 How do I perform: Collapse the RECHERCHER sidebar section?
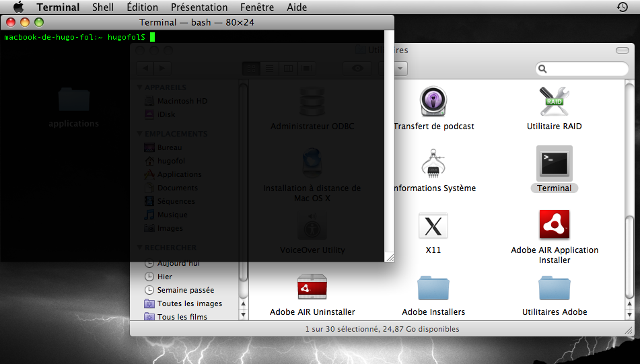tap(139, 248)
